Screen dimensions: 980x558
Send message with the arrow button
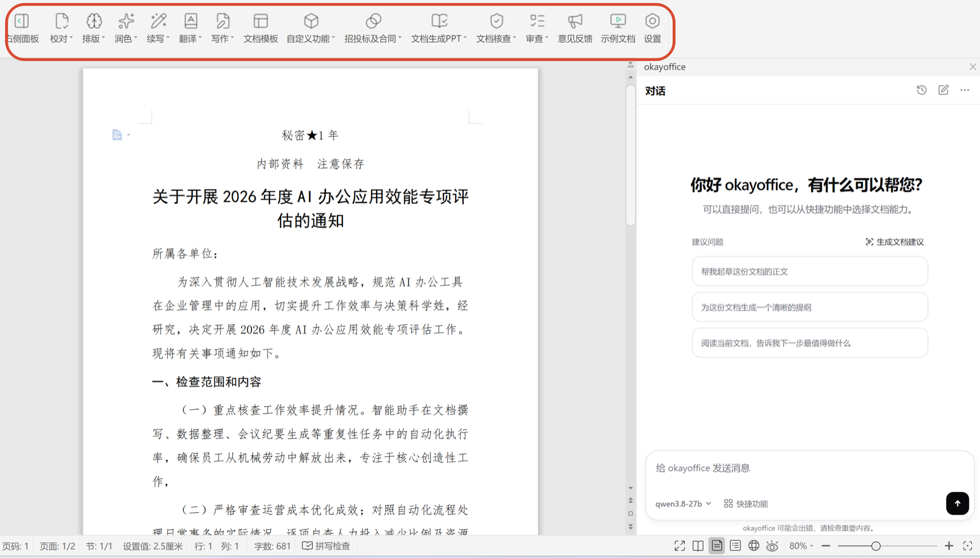point(957,503)
